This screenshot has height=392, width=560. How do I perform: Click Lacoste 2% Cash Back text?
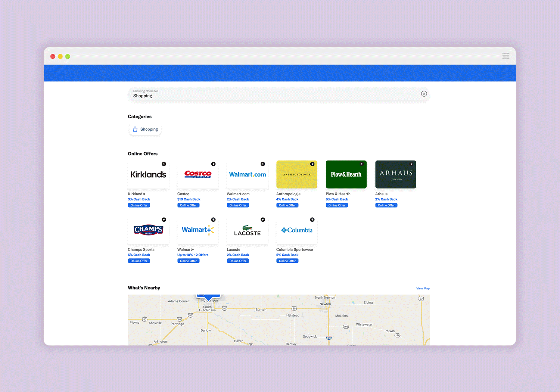coord(238,255)
